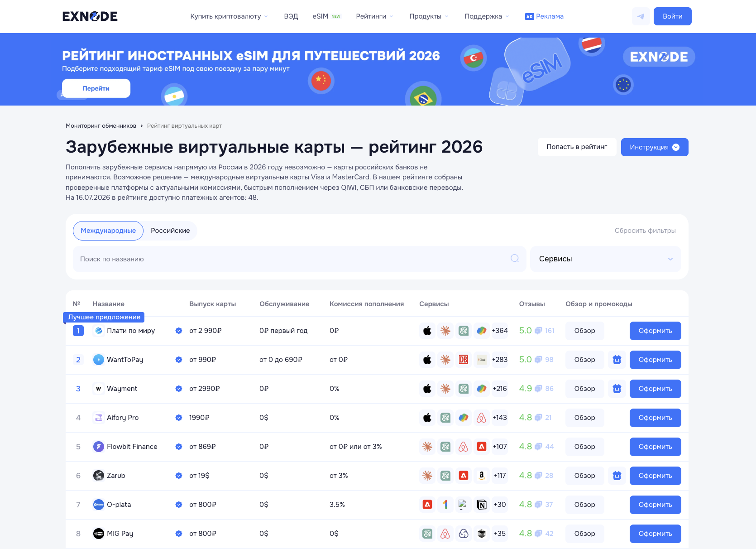Image resolution: width=756 pixels, height=549 pixels.
Task: Click the verified badge next to Плати по миру
Action: (x=179, y=331)
